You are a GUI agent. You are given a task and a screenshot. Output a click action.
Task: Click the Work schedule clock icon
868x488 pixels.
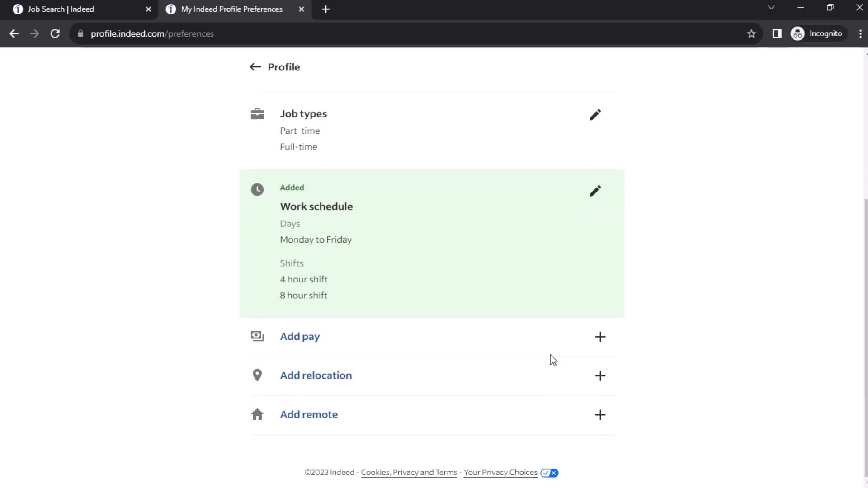point(258,189)
